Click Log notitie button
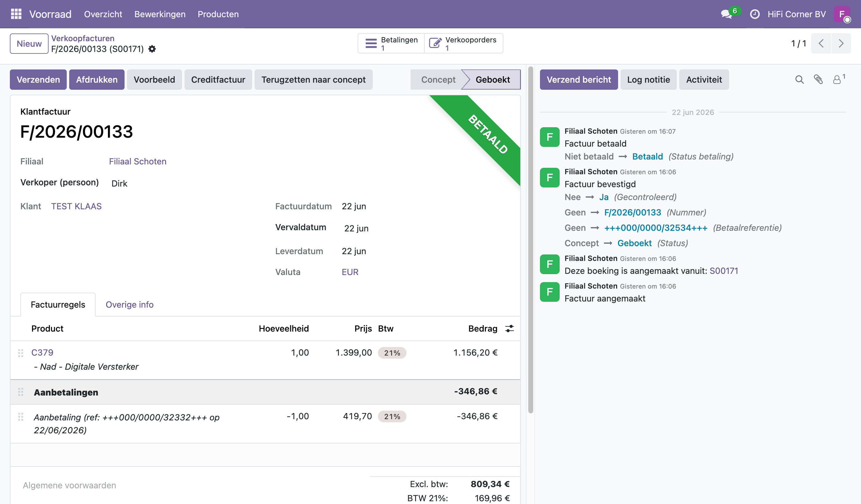Image resolution: width=861 pixels, height=504 pixels. [x=649, y=80]
